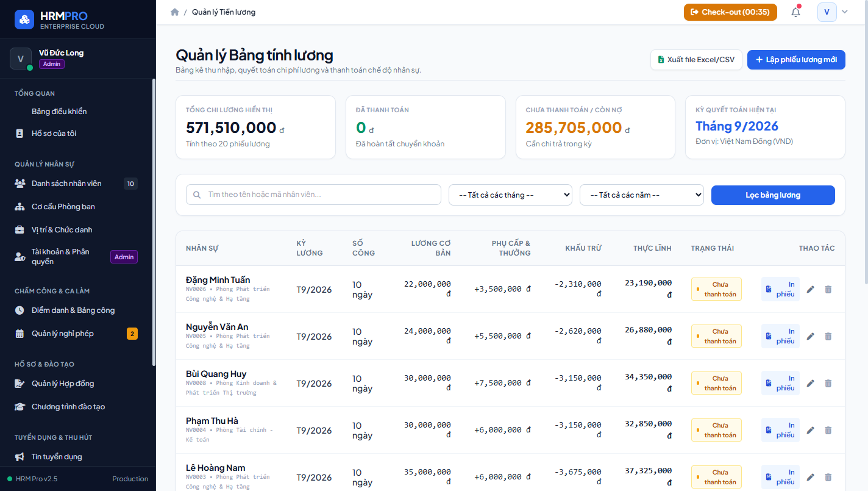This screenshot has width=868, height=491.
Task: Open 'Quản lý Hợp đồng' in sidebar
Action: 76,384
